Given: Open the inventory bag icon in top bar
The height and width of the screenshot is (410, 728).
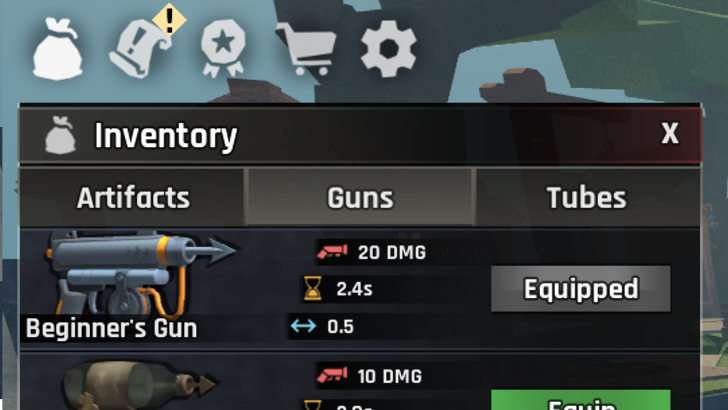Looking at the screenshot, I should 58,49.
